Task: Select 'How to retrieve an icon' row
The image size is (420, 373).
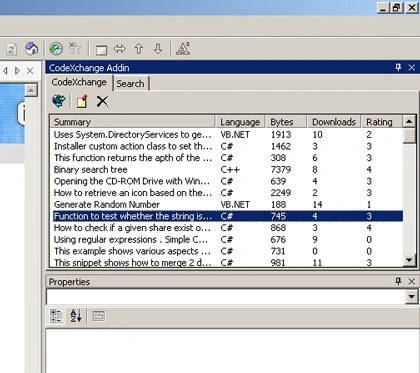Action: 227,193
